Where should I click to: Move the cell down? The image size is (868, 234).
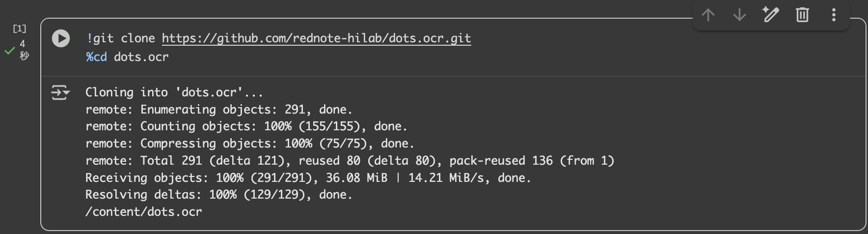point(739,15)
